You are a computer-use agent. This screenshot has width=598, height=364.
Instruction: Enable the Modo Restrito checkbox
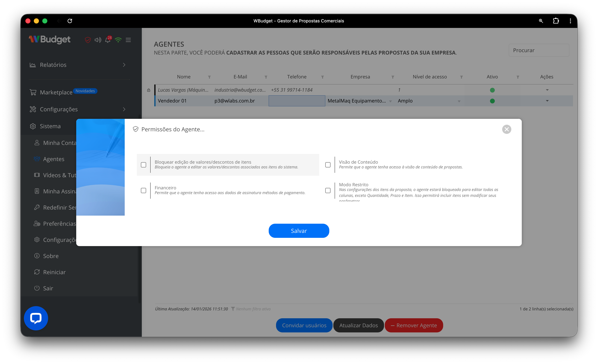[x=328, y=190]
